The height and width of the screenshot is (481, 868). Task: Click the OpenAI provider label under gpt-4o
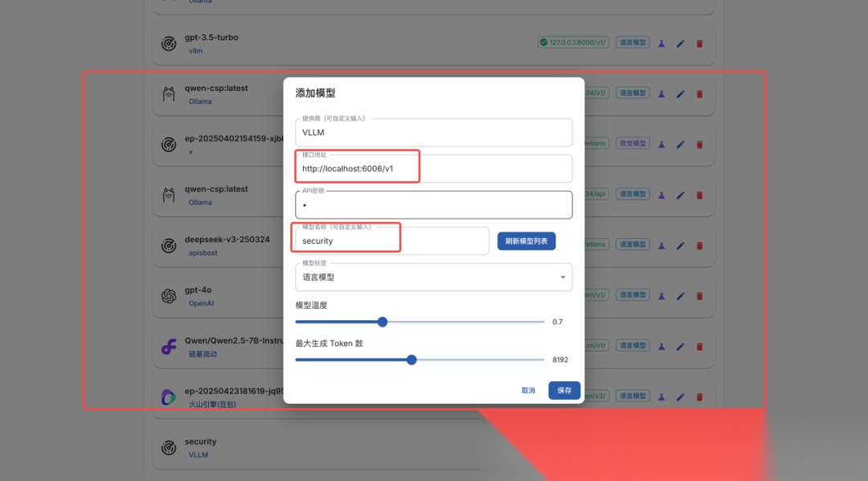coord(201,303)
